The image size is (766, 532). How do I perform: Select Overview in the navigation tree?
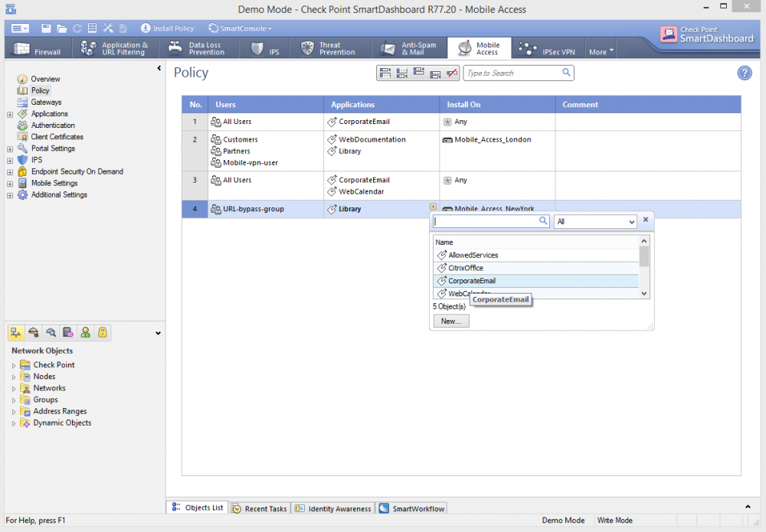[x=45, y=79]
